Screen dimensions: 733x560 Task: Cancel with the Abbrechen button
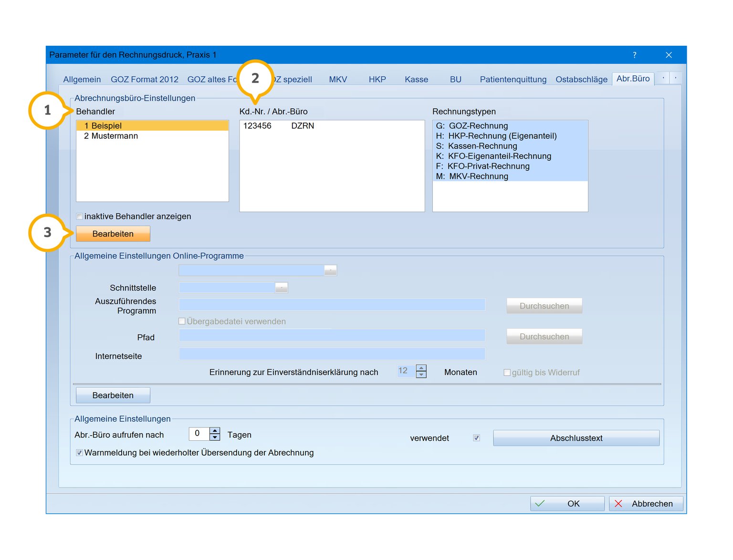646,504
